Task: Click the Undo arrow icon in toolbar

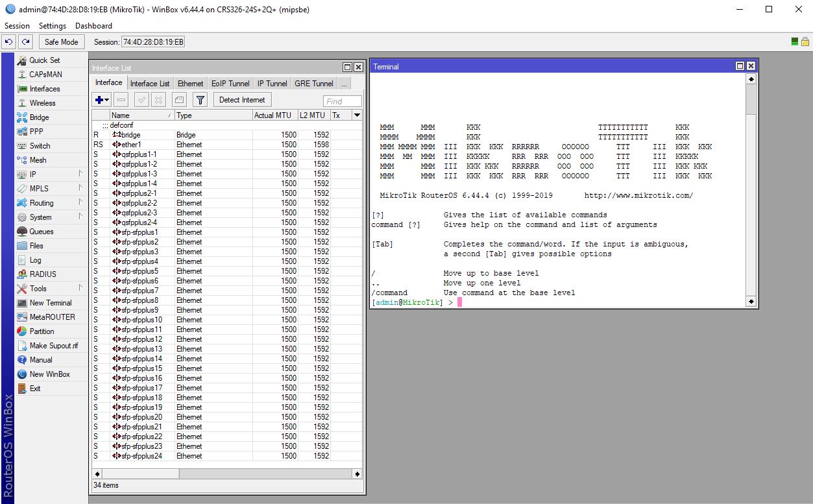Action: [x=9, y=42]
